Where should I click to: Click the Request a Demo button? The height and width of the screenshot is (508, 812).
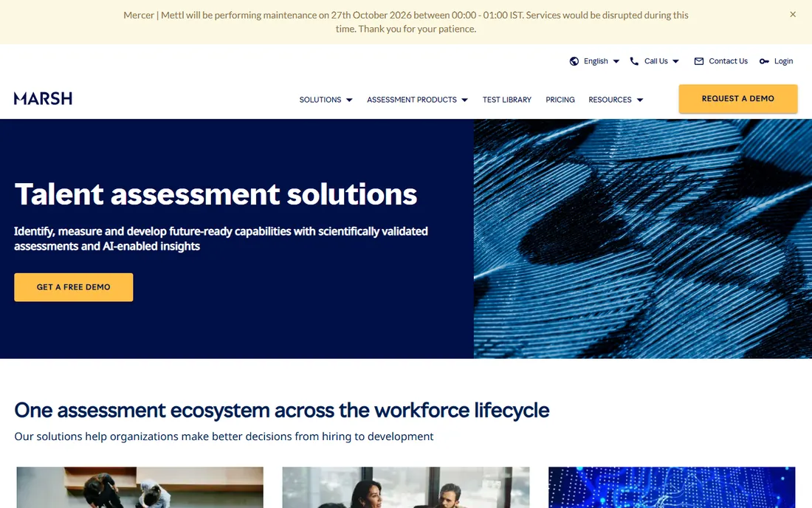738,98
